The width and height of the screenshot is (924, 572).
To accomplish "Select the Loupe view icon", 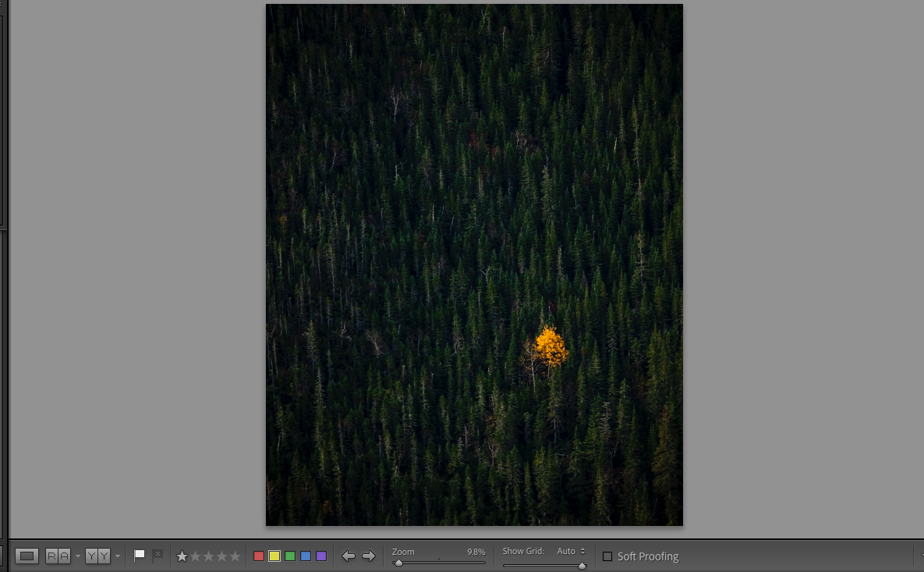I will point(28,556).
